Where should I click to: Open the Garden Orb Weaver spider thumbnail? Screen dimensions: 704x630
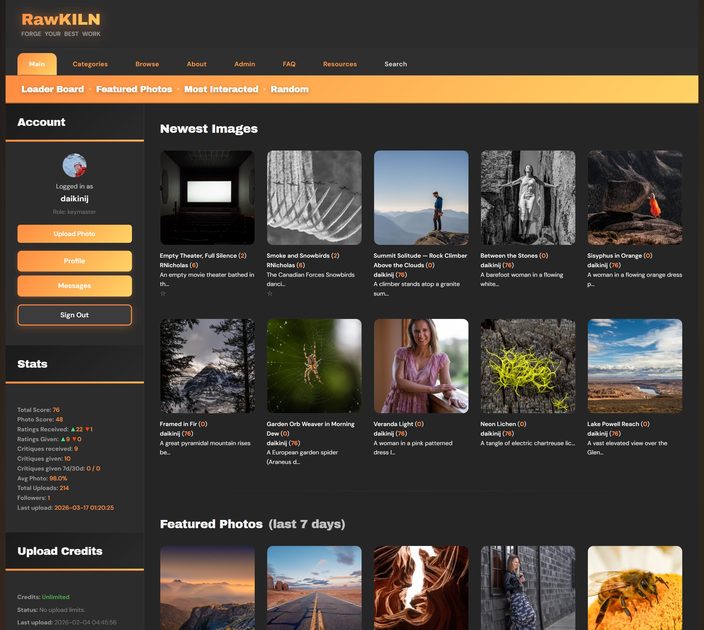pos(314,366)
